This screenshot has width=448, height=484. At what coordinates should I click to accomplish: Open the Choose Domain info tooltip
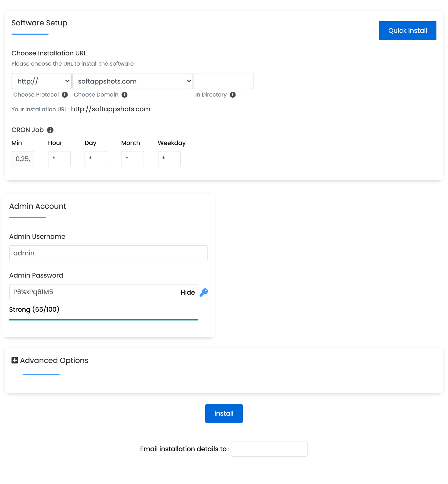125,95
